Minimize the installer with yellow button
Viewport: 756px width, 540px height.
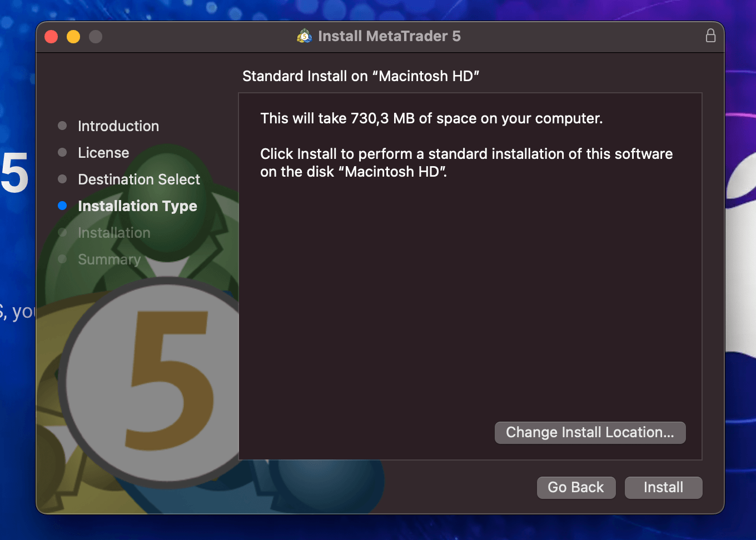73,37
